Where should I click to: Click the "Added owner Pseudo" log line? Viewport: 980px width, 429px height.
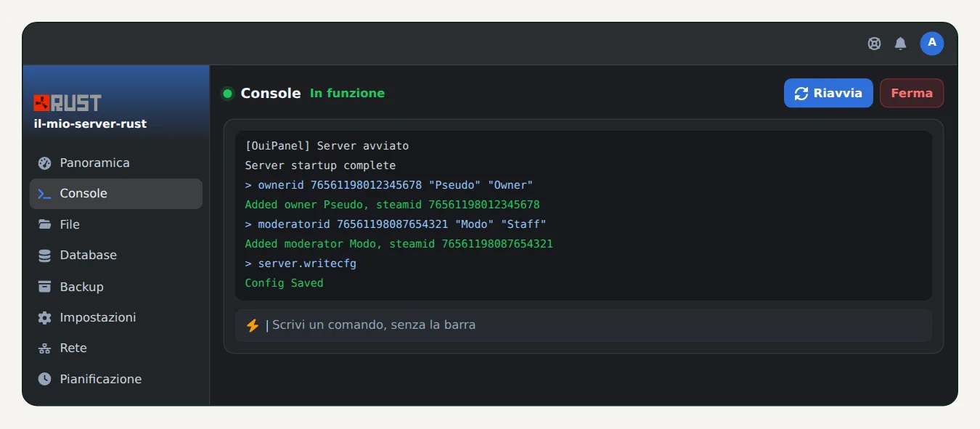(392, 205)
